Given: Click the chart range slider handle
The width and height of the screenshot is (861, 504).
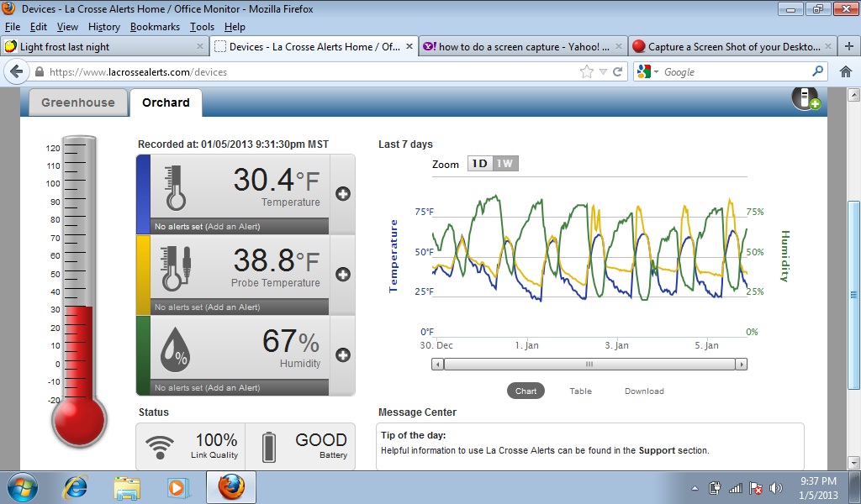Looking at the screenshot, I should tap(589, 365).
